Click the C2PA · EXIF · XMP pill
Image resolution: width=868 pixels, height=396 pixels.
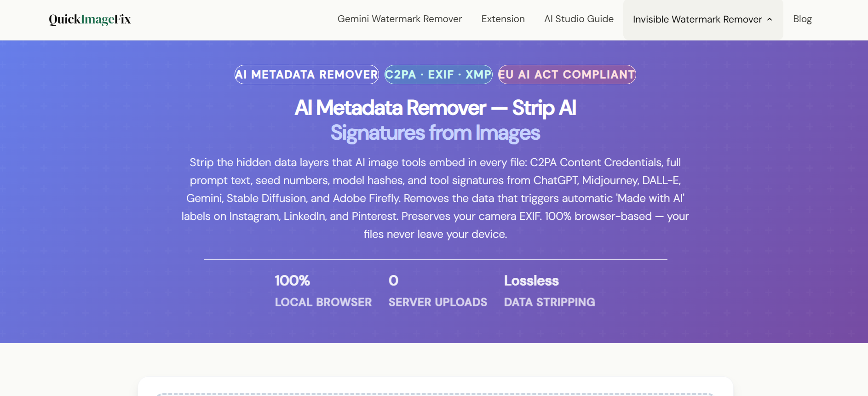tap(437, 74)
